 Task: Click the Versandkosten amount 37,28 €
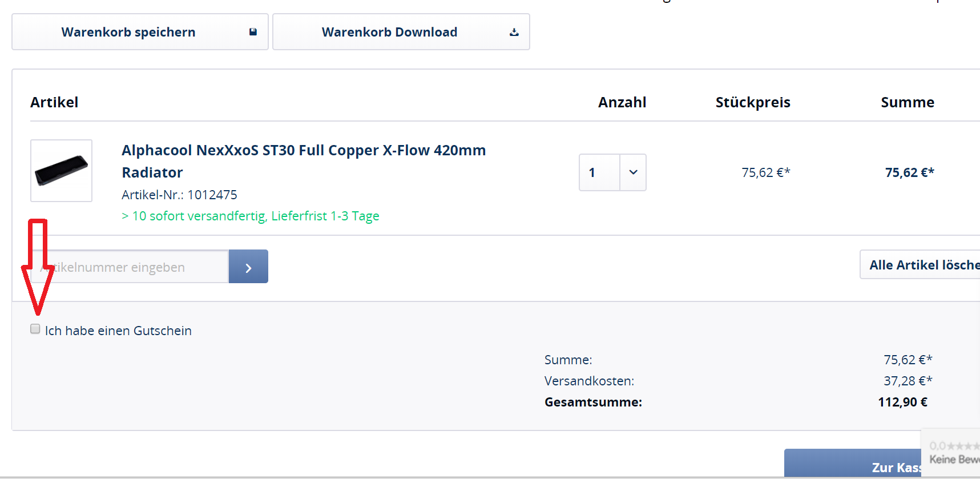click(x=908, y=381)
